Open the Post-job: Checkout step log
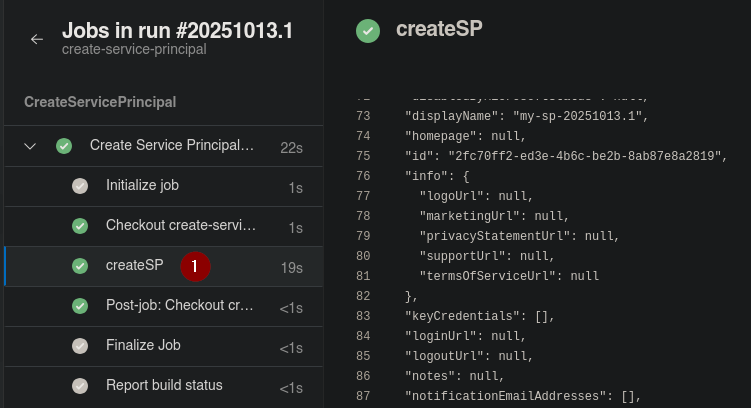The width and height of the screenshot is (751, 408). click(x=180, y=306)
